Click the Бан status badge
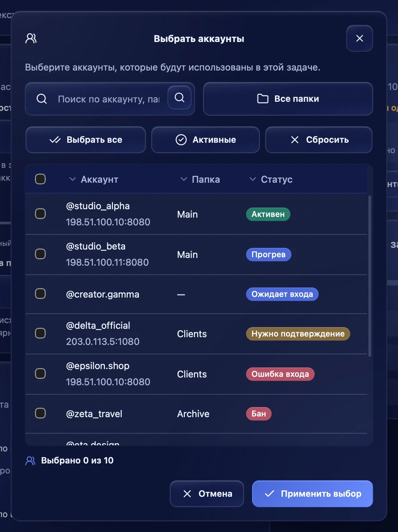Image resolution: width=398 pixels, height=532 pixels. click(x=259, y=414)
